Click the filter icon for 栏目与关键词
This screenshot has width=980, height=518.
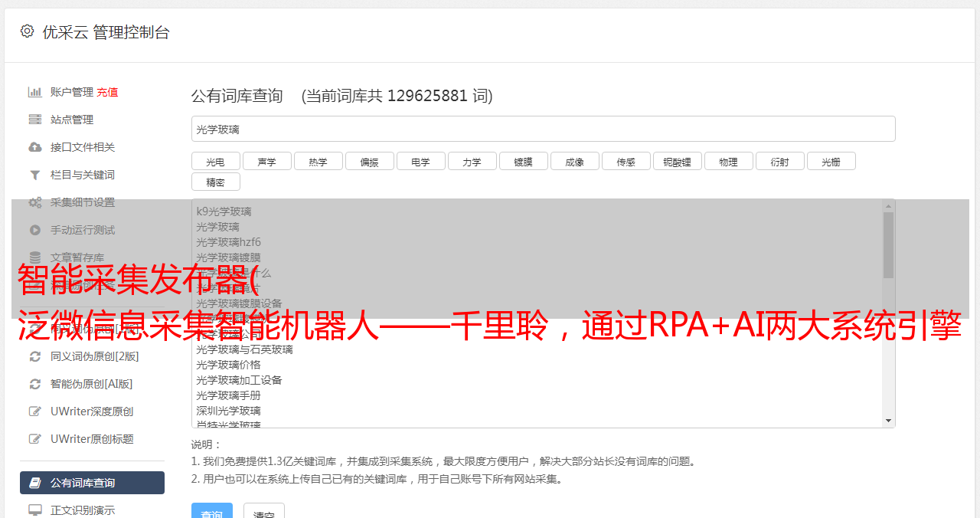tap(34, 175)
